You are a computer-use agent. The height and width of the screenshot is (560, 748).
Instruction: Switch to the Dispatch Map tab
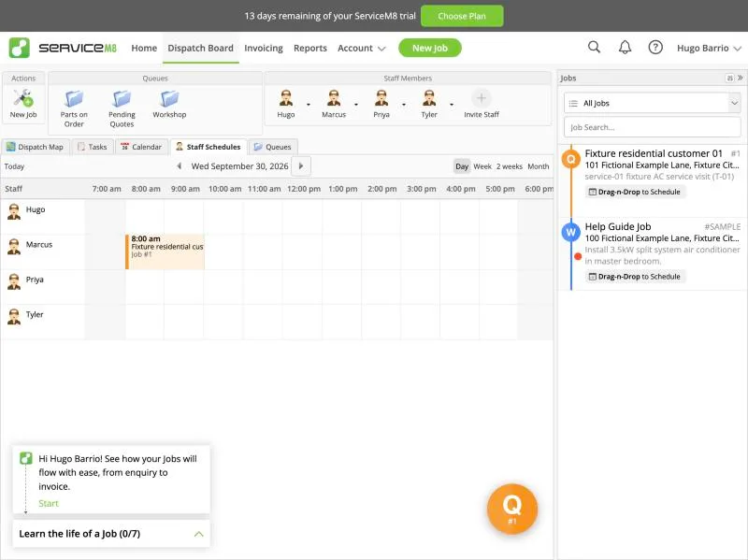(x=36, y=147)
